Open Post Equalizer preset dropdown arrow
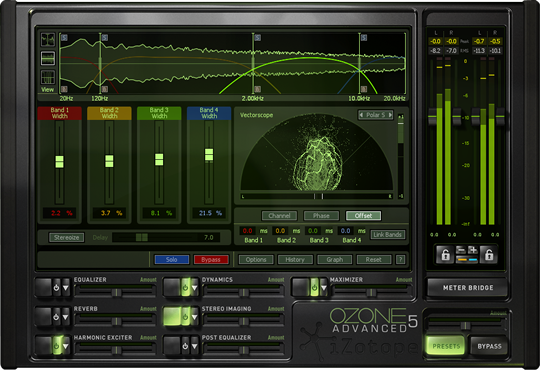Image resolution: width=540 pixels, height=370 pixels. pos(195,346)
